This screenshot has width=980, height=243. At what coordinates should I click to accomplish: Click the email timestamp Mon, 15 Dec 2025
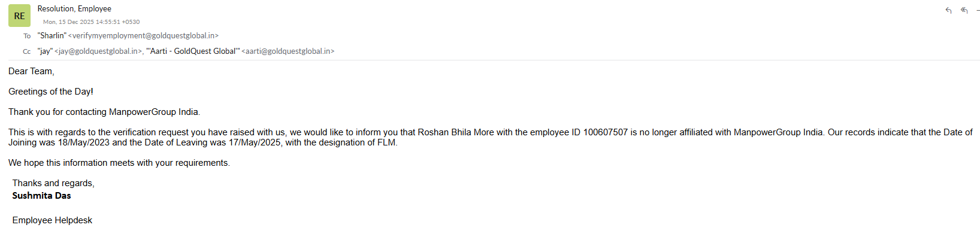91,22
